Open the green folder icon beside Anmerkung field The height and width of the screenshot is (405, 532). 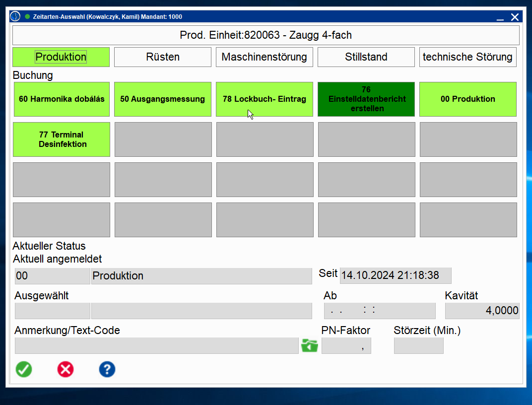(310, 345)
